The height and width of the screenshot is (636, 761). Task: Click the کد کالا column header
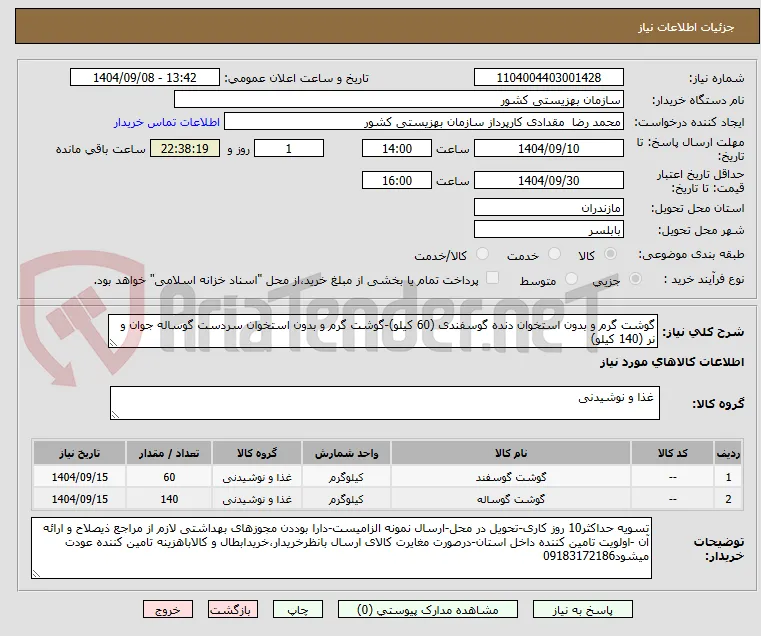pos(672,453)
